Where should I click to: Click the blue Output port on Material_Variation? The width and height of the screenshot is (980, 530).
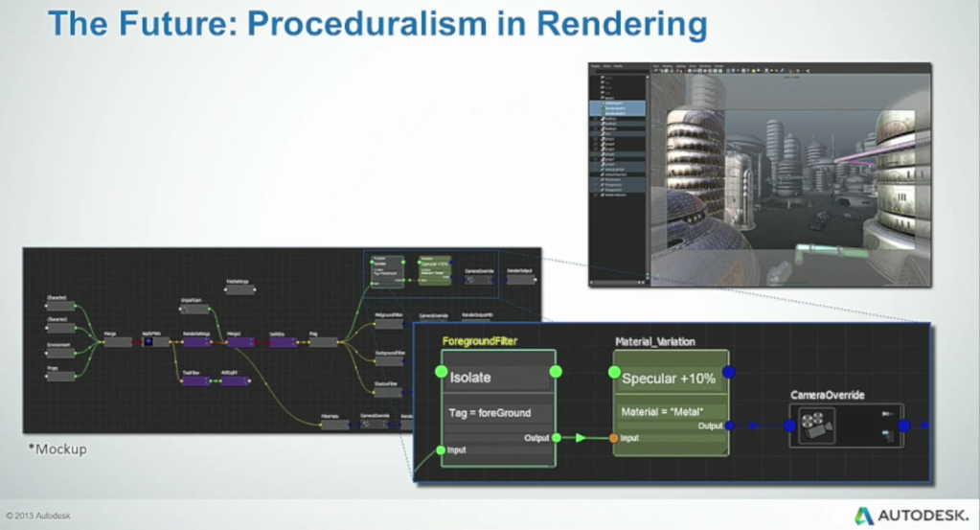tap(727, 426)
